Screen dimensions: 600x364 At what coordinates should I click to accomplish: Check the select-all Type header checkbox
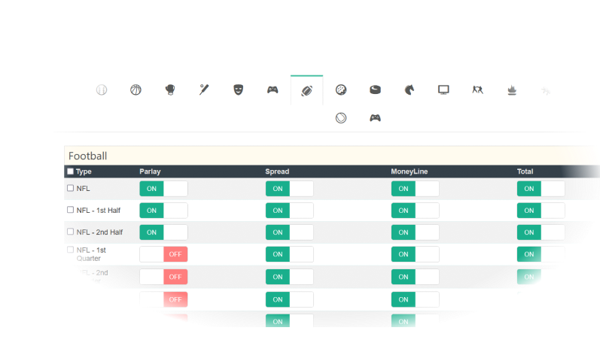pyautogui.click(x=71, y=171)
